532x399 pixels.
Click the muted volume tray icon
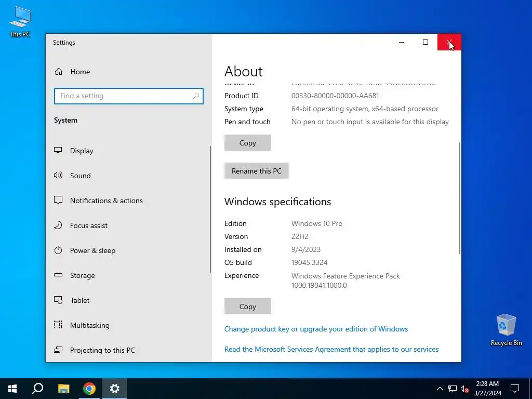(465, 389)
